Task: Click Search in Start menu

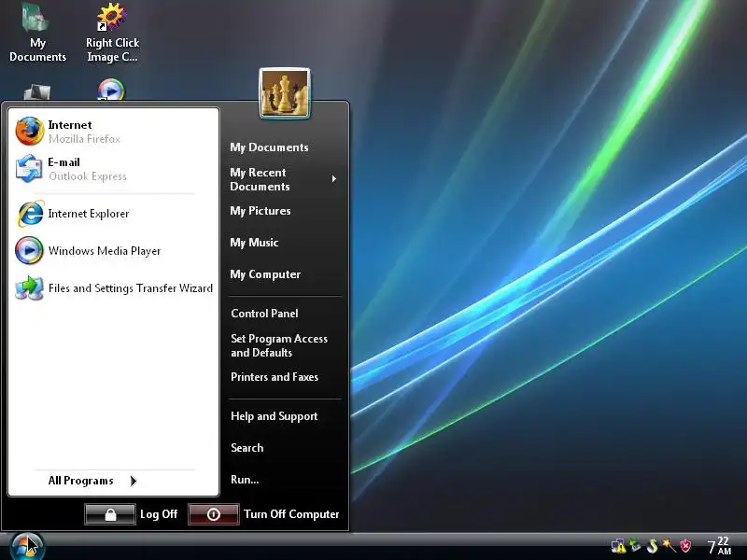Action: tap(247, 448)
